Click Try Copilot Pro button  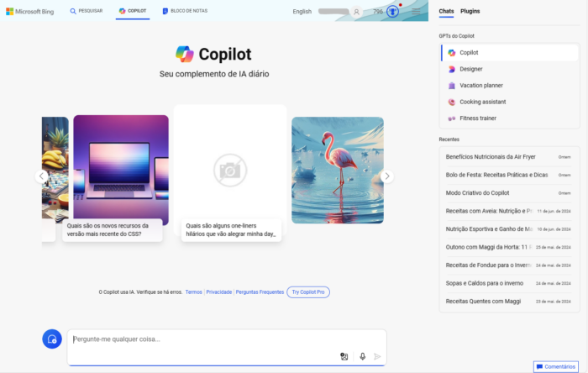click(308, 292)
